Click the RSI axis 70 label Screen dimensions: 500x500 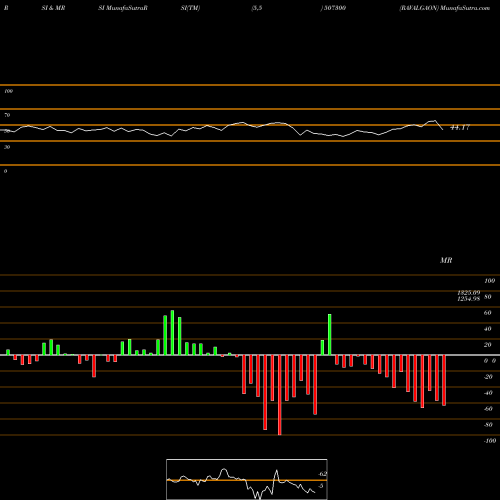(7, 115)
